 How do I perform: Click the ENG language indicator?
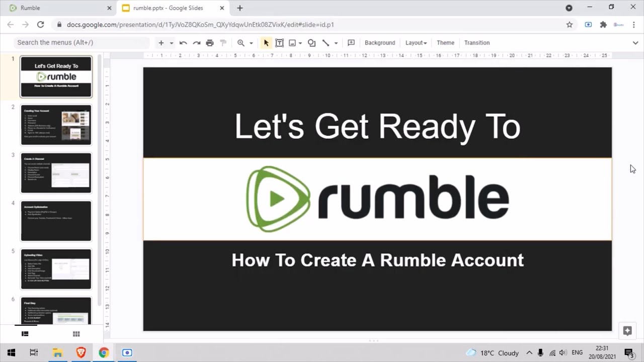pyautogui.click(x=577, y=353)
